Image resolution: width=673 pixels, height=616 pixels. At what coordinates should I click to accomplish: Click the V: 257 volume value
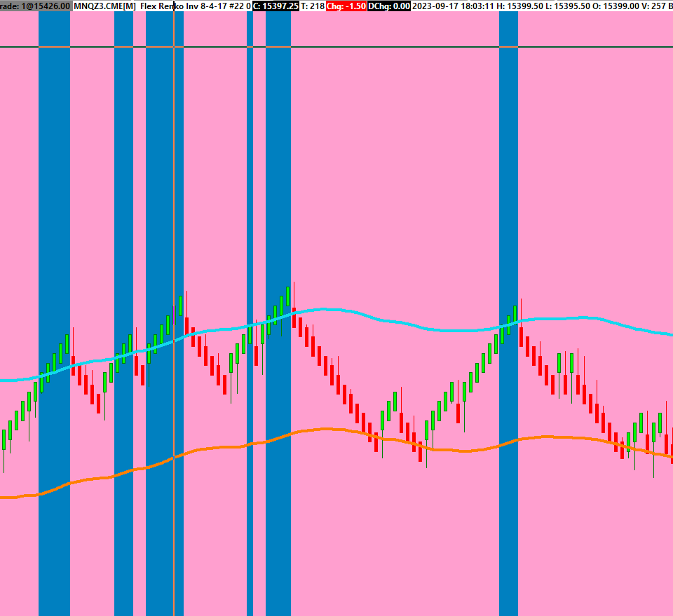tap(652, 6)
